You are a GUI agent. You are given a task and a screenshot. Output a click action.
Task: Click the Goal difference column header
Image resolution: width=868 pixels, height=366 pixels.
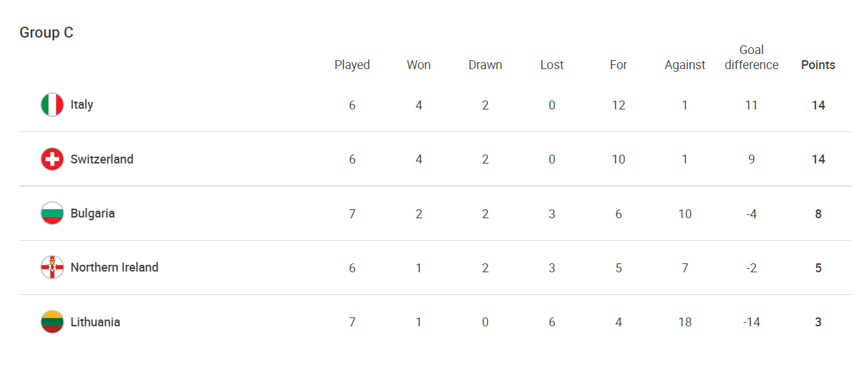click(x=751, y=57)
